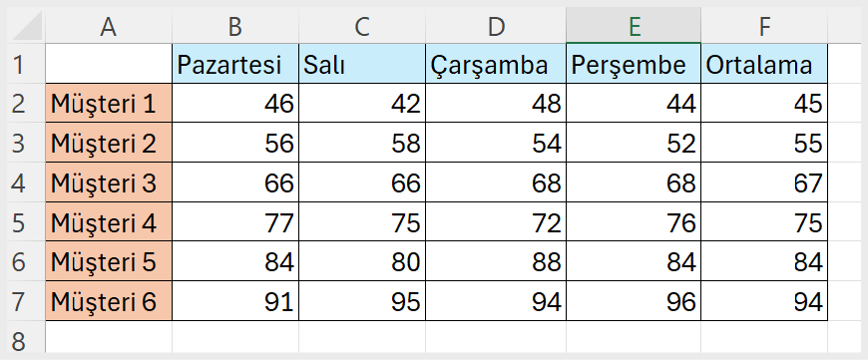Click the select-all corner triangle

[26, 26]
